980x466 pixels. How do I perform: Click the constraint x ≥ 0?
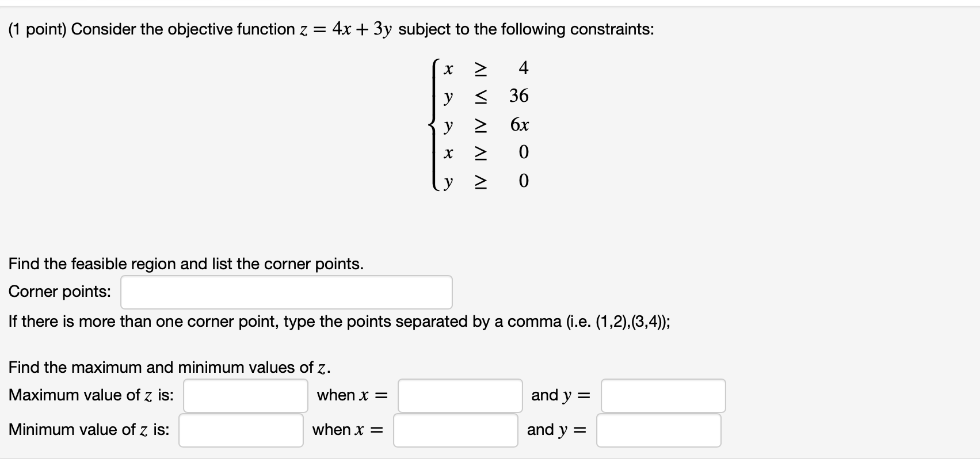(x=485, y=153)
